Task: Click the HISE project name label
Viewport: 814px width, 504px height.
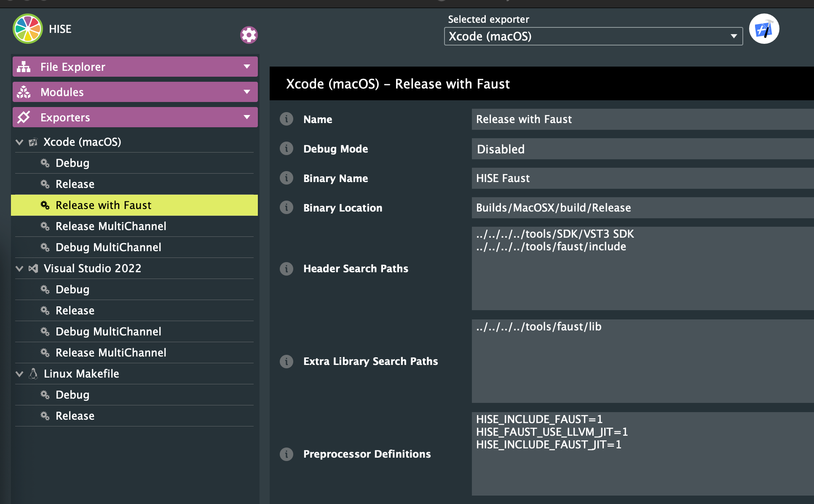Action: [x=60, y=29]
